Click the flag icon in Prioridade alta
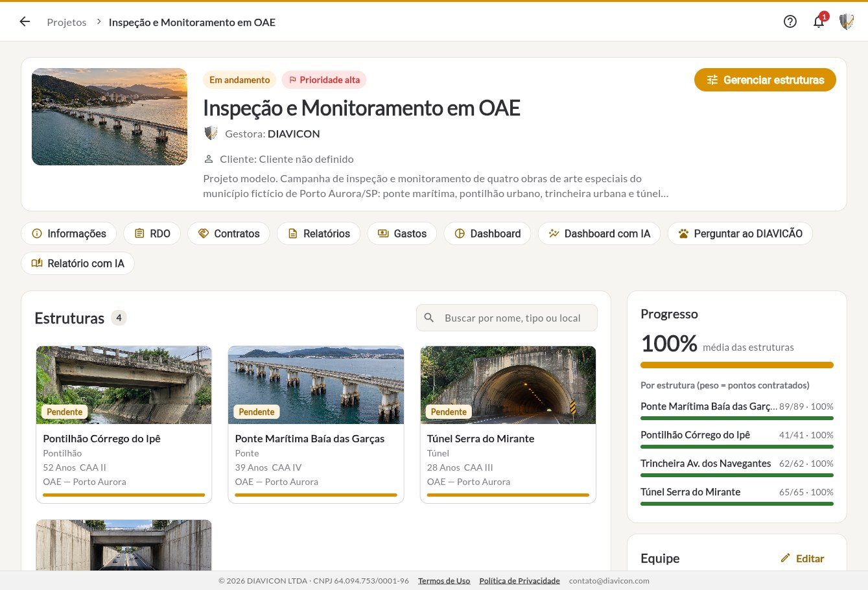 (292, 80)
